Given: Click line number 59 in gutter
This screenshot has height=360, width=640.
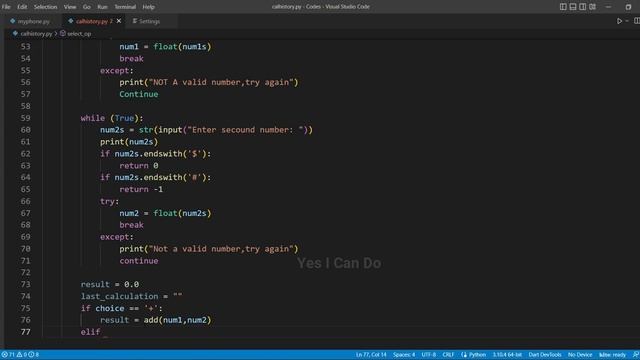Looking at the screenshot, I should 25,118.
